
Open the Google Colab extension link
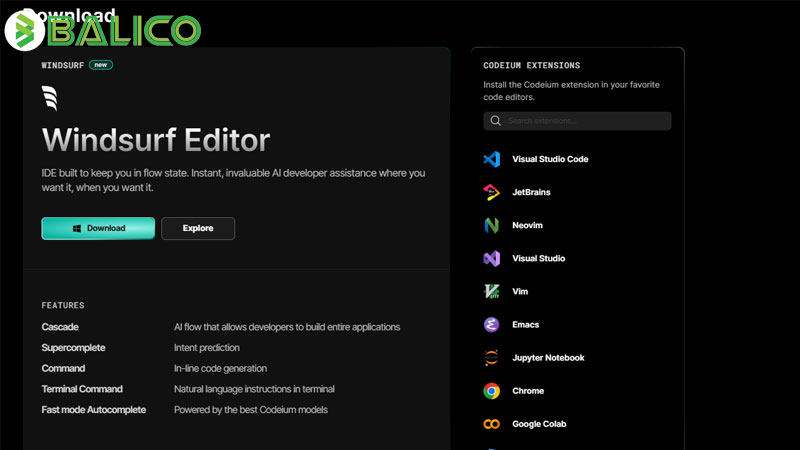[x=539, y=424]
